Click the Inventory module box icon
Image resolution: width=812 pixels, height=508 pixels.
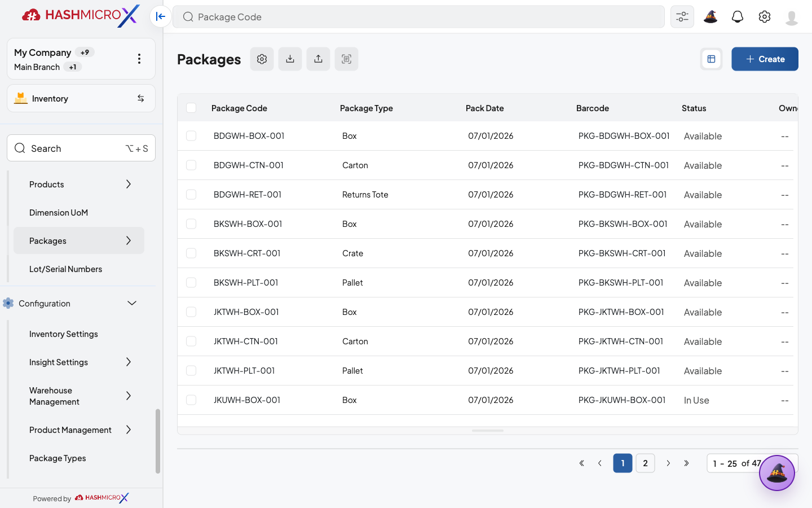pyautogui.click(x=21, y=98)
